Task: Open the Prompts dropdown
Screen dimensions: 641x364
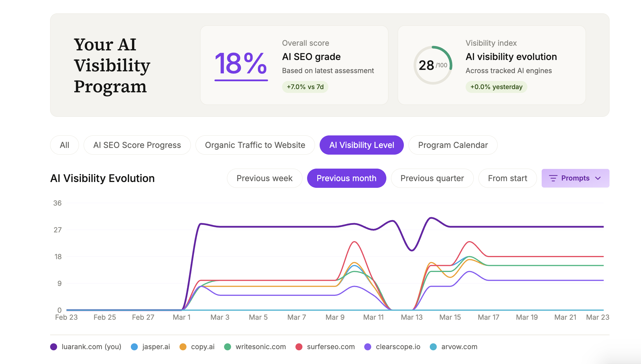Action: [575, 178]
